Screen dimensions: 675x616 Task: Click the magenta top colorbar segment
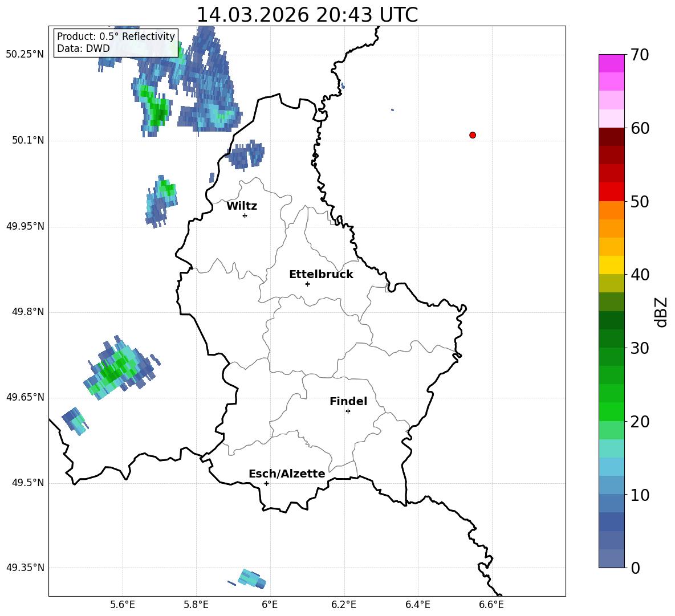coord(611,64)
